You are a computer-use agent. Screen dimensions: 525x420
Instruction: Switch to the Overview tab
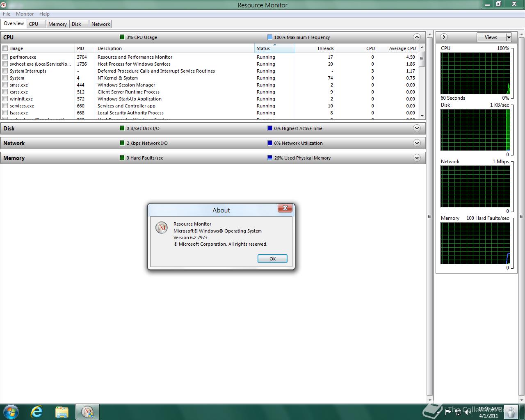14,23
